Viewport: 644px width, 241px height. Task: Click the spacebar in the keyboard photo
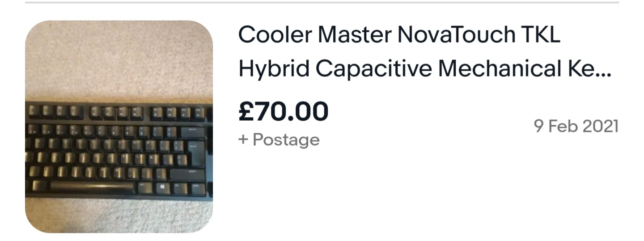[x=92, y=187]
